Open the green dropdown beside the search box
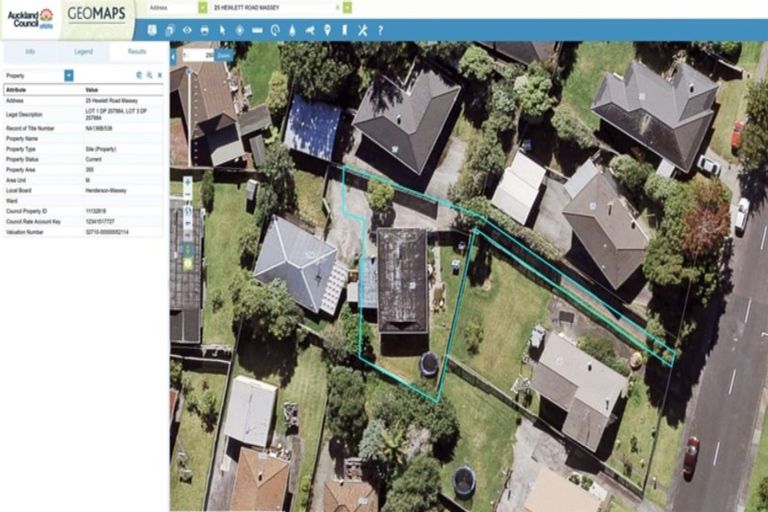 [x=347, y=7]
